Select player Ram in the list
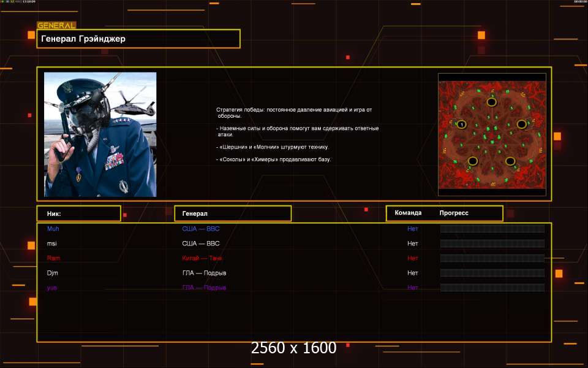 coord(53,258)
